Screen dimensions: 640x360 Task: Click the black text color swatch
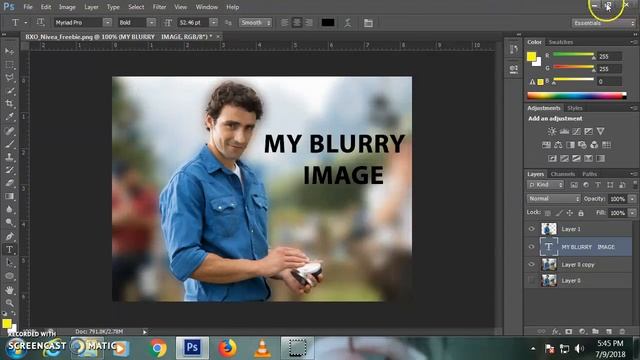point(328,22)
